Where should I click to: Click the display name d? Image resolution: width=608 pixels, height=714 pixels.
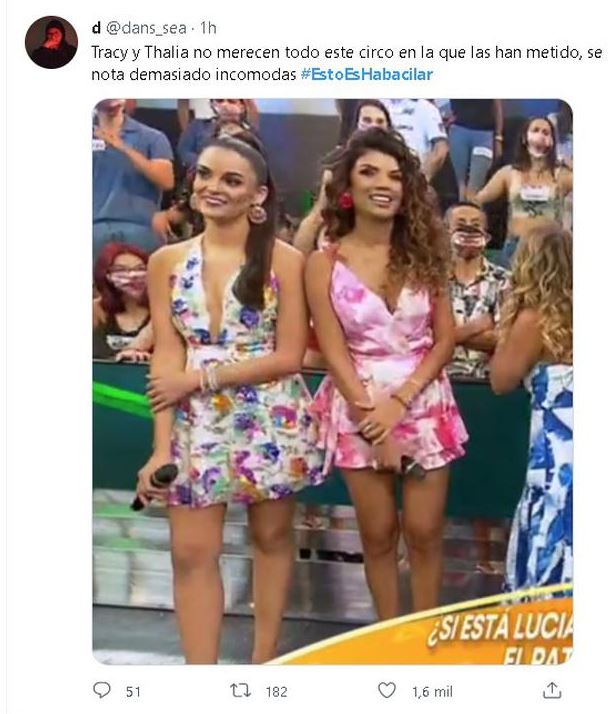point(96,28)
